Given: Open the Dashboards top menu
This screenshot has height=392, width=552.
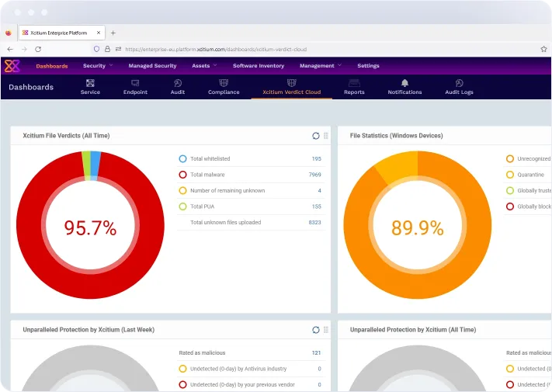Looking at the screenshot, I should (52, 66).
